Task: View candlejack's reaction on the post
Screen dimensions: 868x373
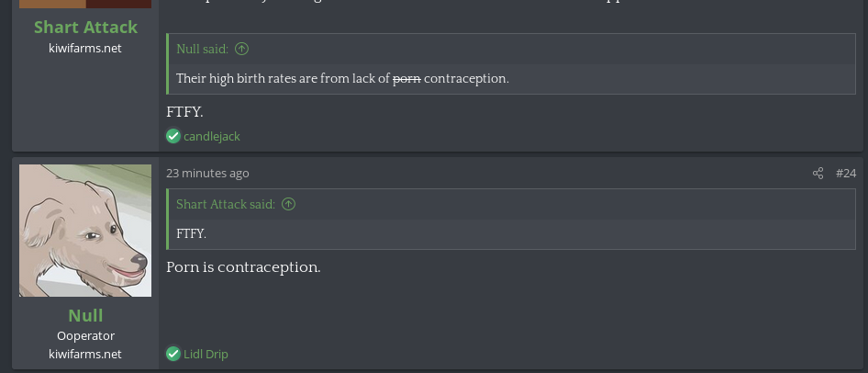Action: pyautogui.click(x=212, y=136)
